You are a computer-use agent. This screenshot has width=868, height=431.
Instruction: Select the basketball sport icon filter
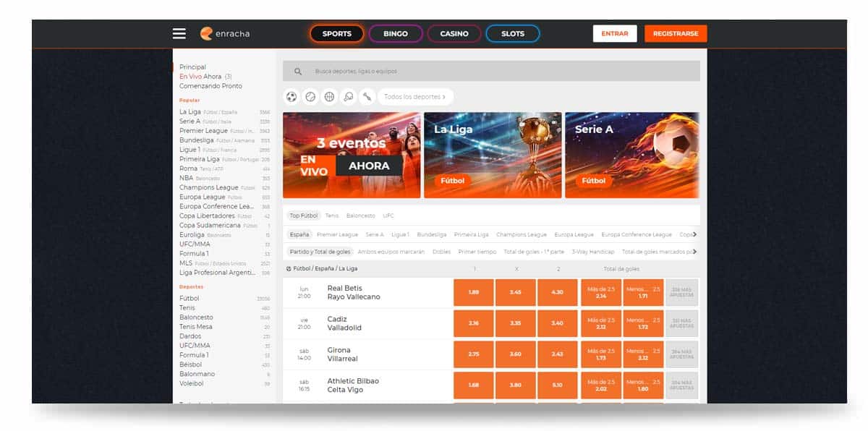coord(329,96)
